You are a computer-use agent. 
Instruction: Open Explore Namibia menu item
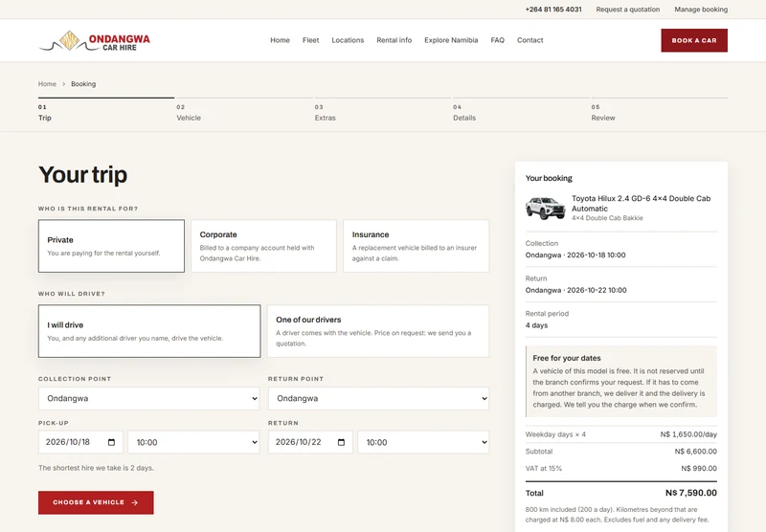point(451,40)
